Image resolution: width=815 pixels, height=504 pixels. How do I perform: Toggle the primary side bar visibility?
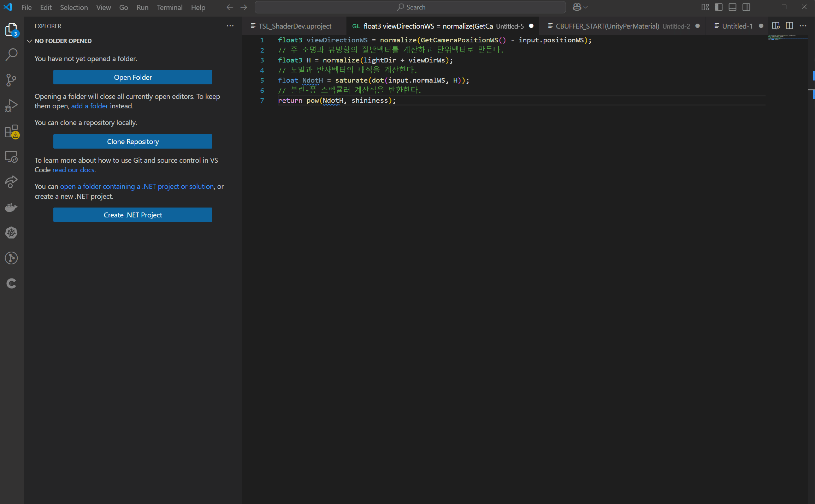point(719,7)
